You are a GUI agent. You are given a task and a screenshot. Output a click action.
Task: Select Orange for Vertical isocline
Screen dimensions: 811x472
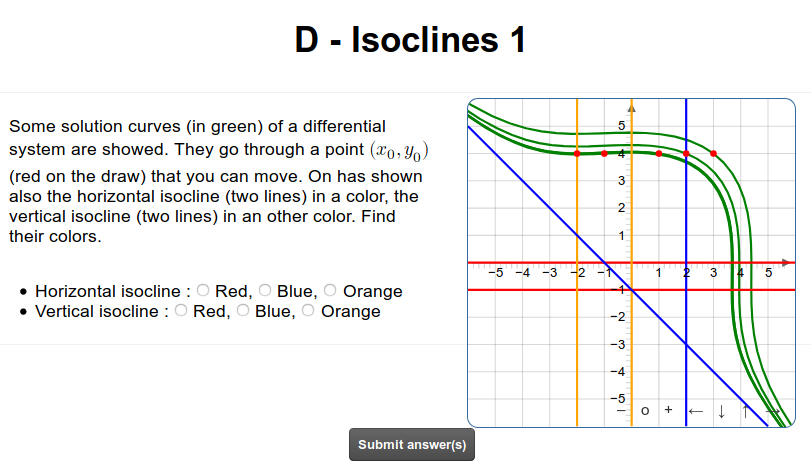(308, 311)
